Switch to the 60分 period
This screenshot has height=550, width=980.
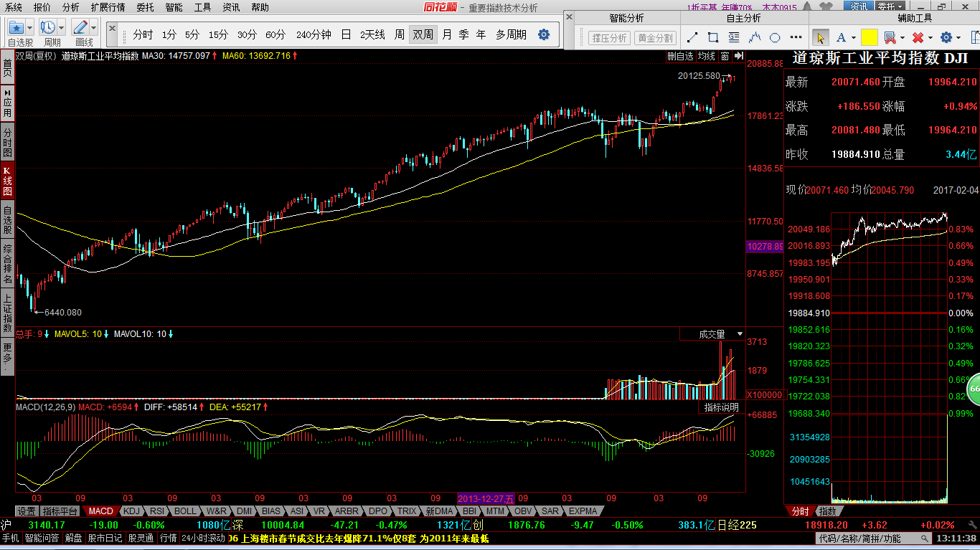[x=275, y=34]
